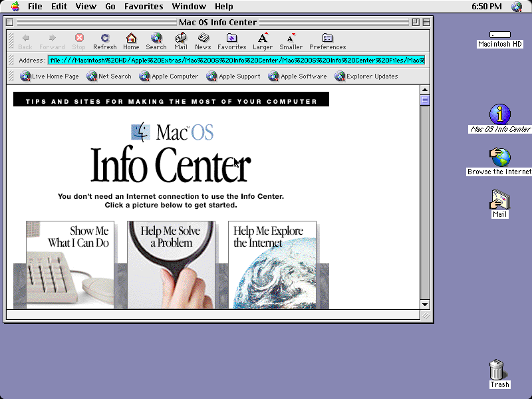532x399 pixels.
Task: Open the Apple Computer favorite
Action: pos(169,76)
